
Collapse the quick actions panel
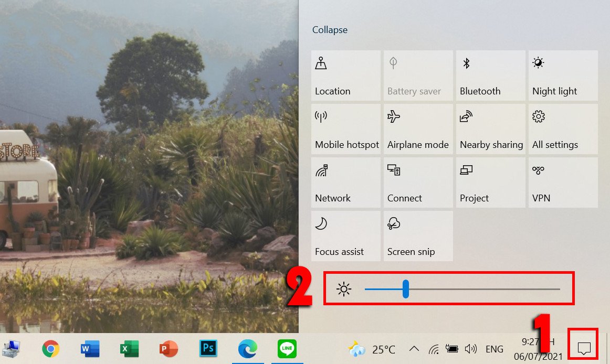pyautogui.click(x=330, y=30)
